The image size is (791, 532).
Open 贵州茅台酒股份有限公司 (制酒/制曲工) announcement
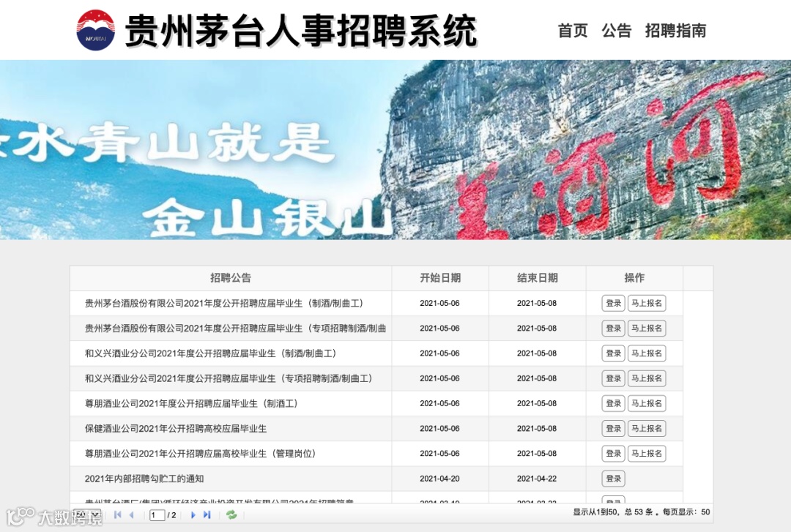(x=224, y=303)
